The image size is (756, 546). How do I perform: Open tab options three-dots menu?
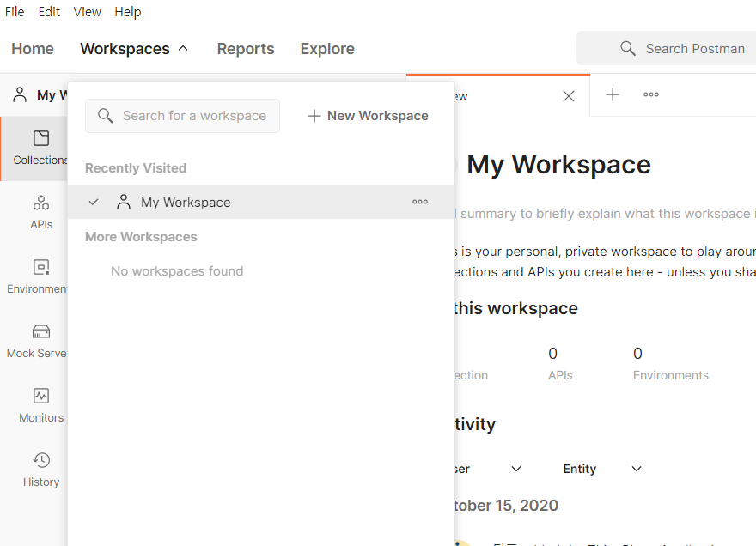pos(651,94)
